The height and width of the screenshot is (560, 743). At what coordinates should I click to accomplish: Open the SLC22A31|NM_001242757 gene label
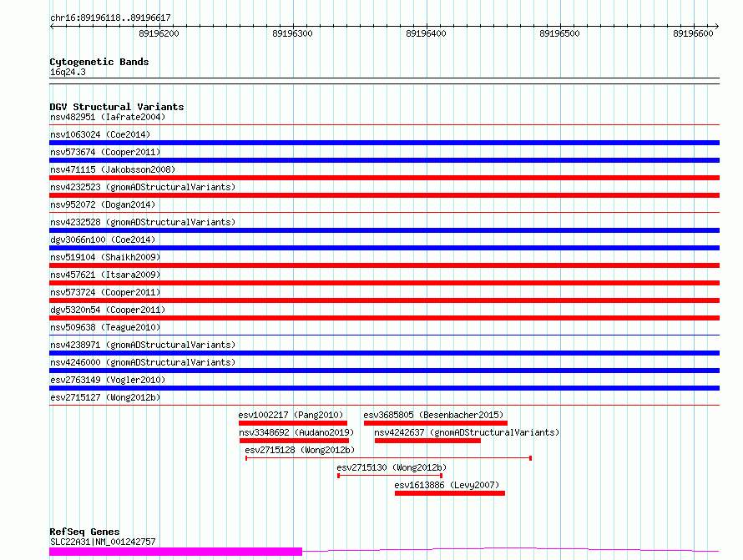[103, 542]
